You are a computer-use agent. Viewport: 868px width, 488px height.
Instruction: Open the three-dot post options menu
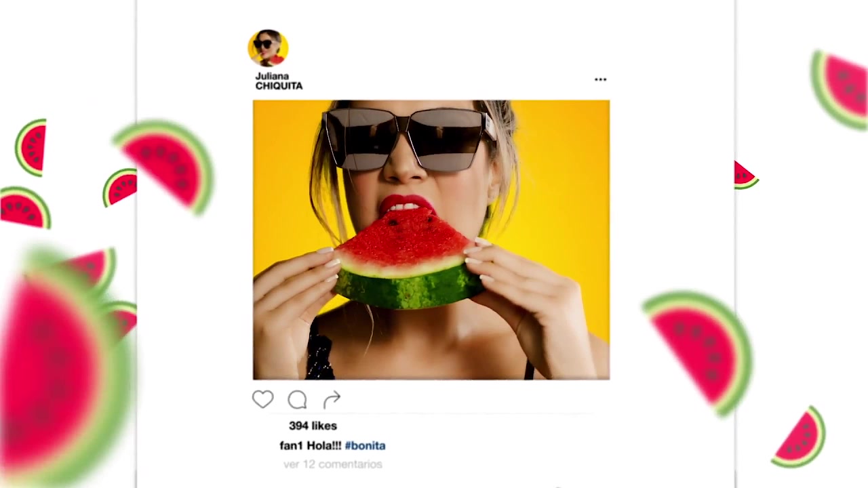click(x=600, y=79)
